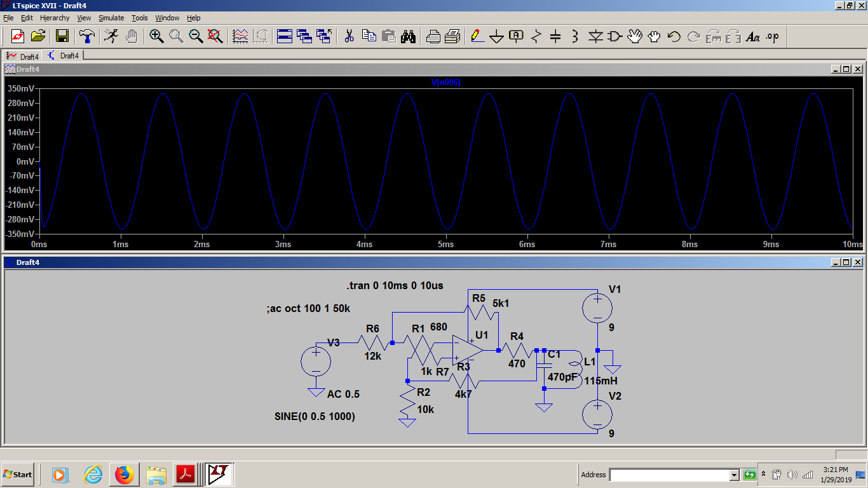Open the Help menu
The width and height of the screenshot is (868, 488).
(193, 18)
